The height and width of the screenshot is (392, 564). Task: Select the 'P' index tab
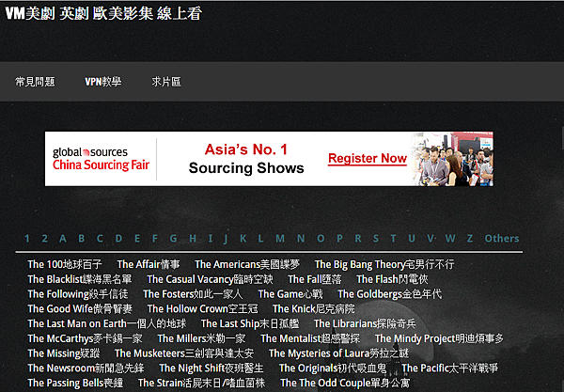(339, 239)
